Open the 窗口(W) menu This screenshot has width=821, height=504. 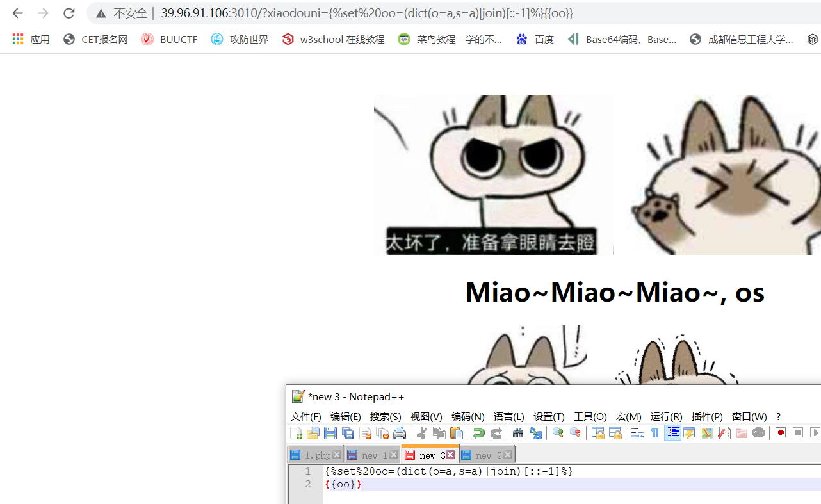[750, 416]
